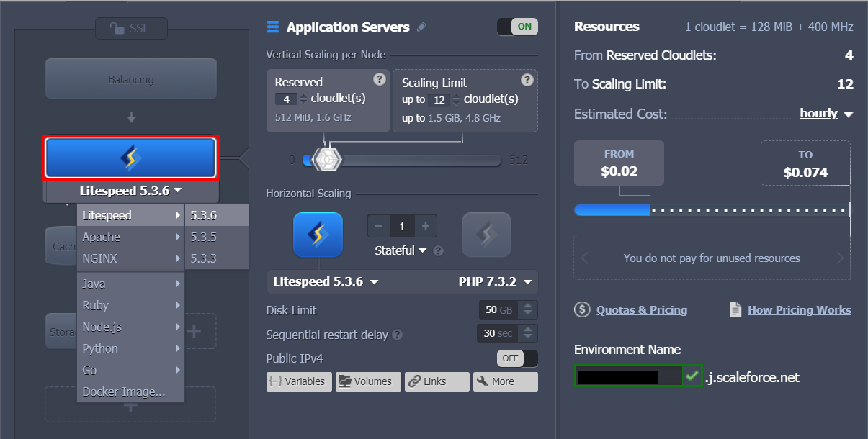Click the Variables button
Viewport: 868px width, 439px height.
point(299,381)
